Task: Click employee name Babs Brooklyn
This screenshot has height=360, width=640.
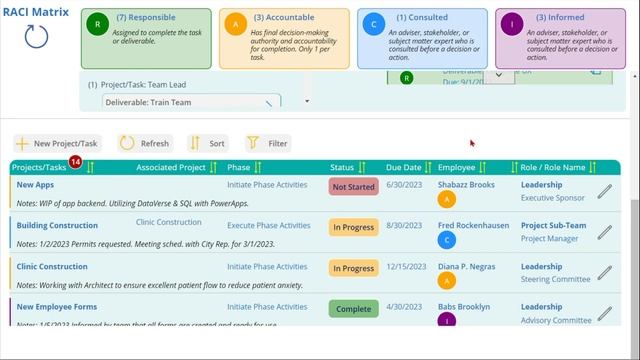Action: click(464, 307)
